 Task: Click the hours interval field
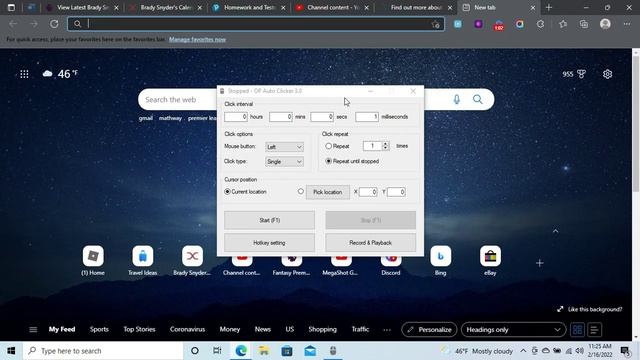[x=236, y=117]
